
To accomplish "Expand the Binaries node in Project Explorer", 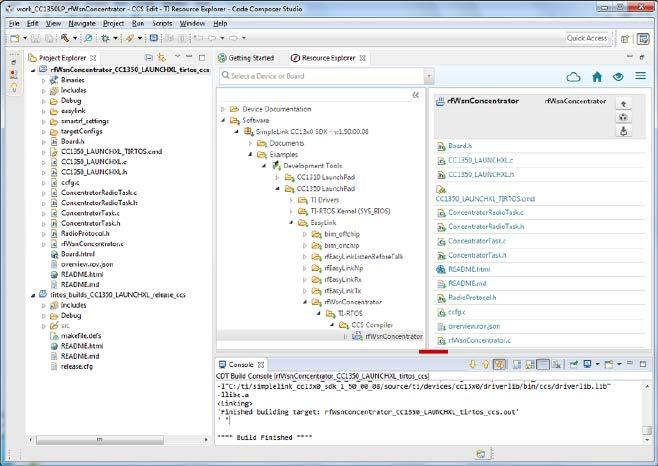I will (44, 80).
